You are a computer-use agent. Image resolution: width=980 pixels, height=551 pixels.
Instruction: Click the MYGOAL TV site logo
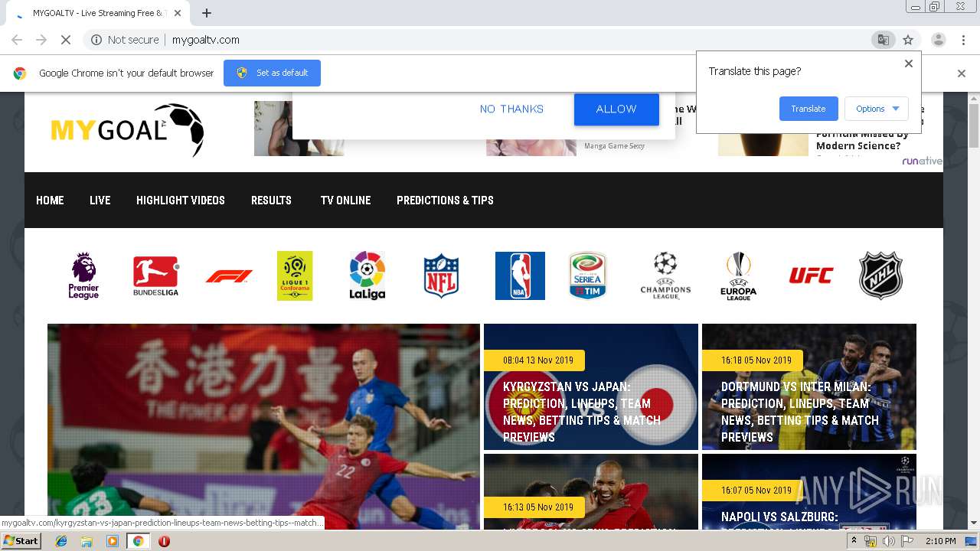tap(127, 129)
